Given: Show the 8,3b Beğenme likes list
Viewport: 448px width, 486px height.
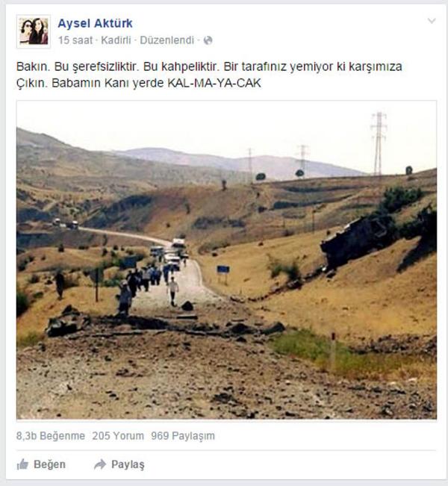Looking at the screenshot, I should [x=51, y=436].
